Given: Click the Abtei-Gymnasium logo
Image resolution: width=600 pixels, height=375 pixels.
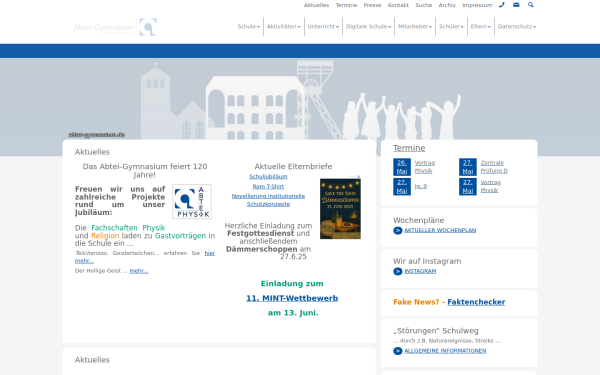Looking at the screenshot, I should point(115,27).
